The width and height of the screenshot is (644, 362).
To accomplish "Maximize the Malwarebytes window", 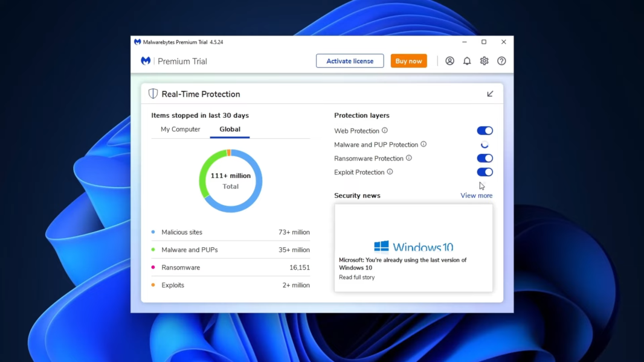I will (484, 42).
